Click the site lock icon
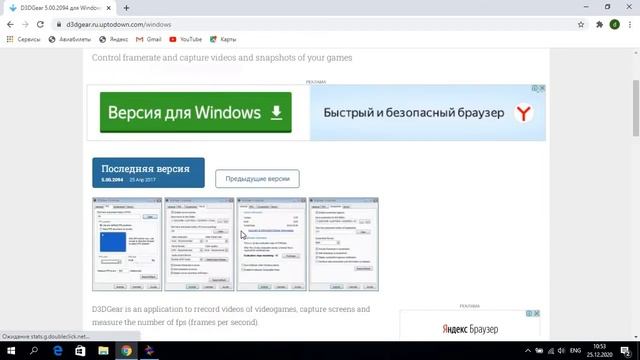The width and height of the screenshot is (640, 360). click(x=59, y=24)
